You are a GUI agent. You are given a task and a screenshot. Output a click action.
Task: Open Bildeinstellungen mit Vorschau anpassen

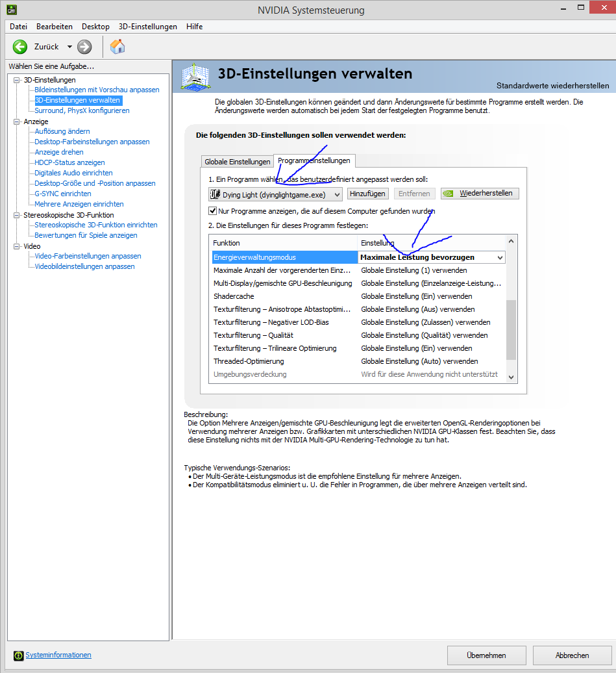[x=97, y=90]
